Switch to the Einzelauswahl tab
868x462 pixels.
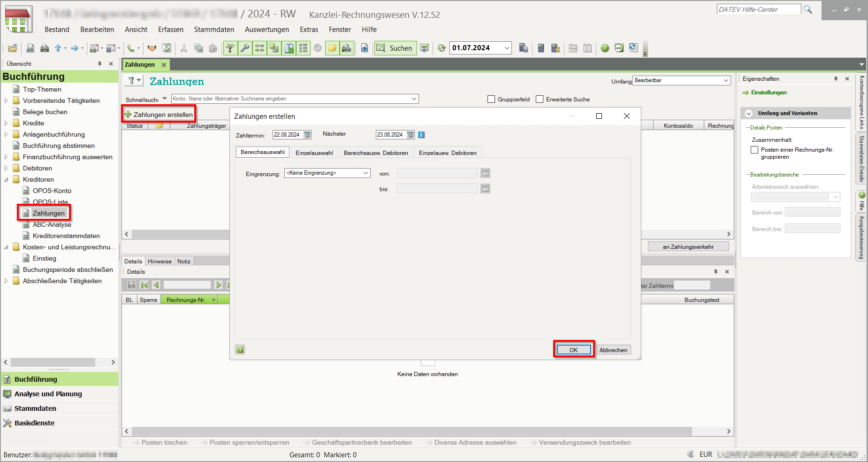pyautogui.click(x=314, y=153)
